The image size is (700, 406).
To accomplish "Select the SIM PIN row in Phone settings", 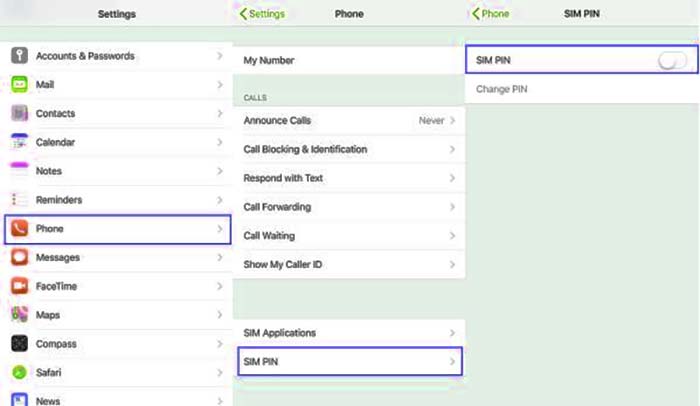I will (350, 361).
